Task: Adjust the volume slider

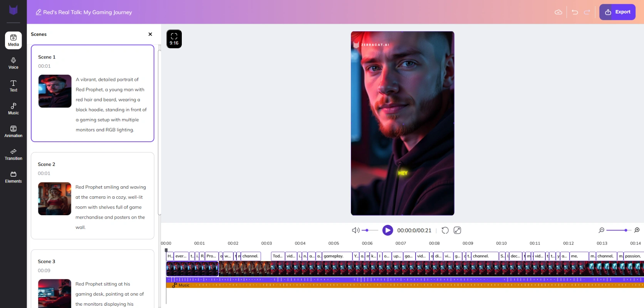Action: [370, 230]
